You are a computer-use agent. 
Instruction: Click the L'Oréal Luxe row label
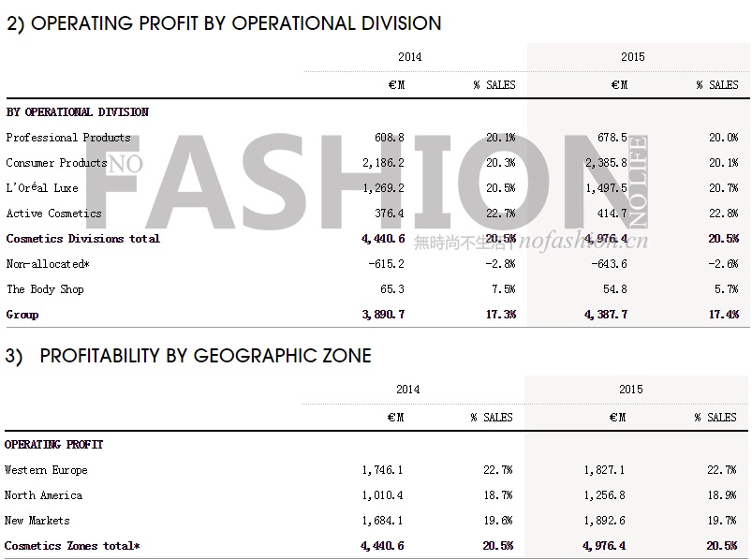point(42,188)
